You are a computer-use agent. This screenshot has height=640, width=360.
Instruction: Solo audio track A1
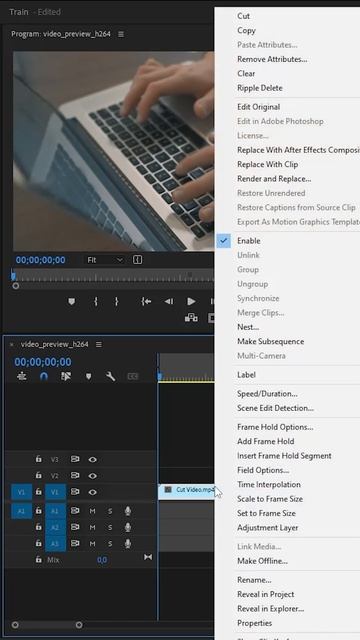pos(110,511)
